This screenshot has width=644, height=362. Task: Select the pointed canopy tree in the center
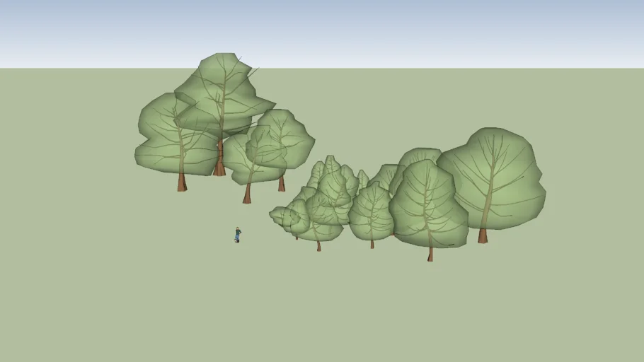331,184
